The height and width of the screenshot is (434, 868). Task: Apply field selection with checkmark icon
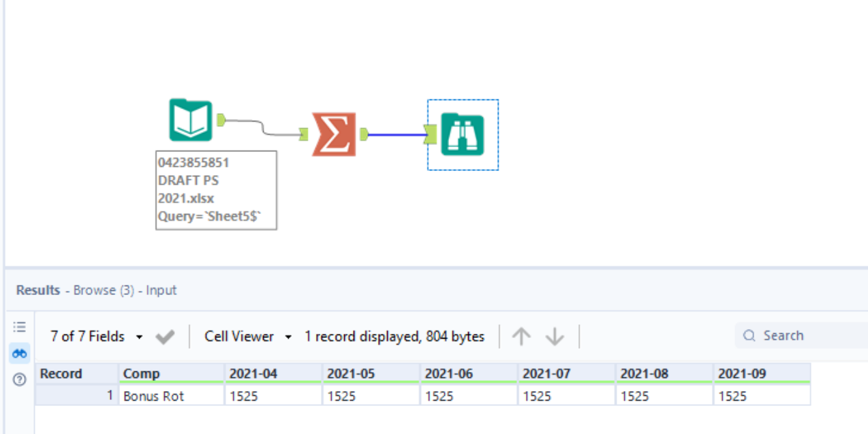point(165,337)
